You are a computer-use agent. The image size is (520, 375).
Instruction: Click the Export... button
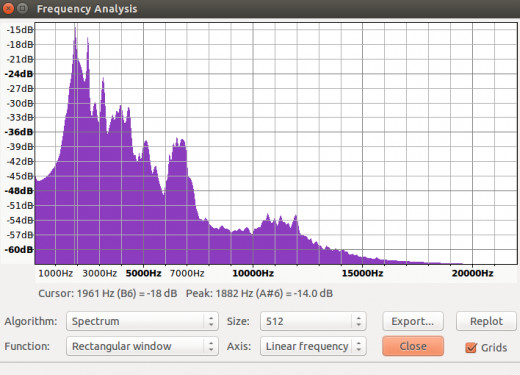click(x=413, y=321)
